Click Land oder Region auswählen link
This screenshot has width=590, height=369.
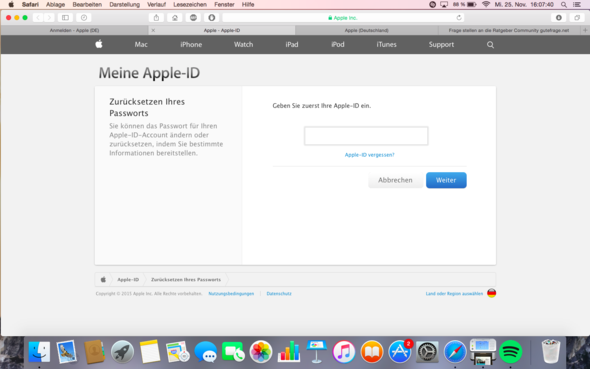454,293
